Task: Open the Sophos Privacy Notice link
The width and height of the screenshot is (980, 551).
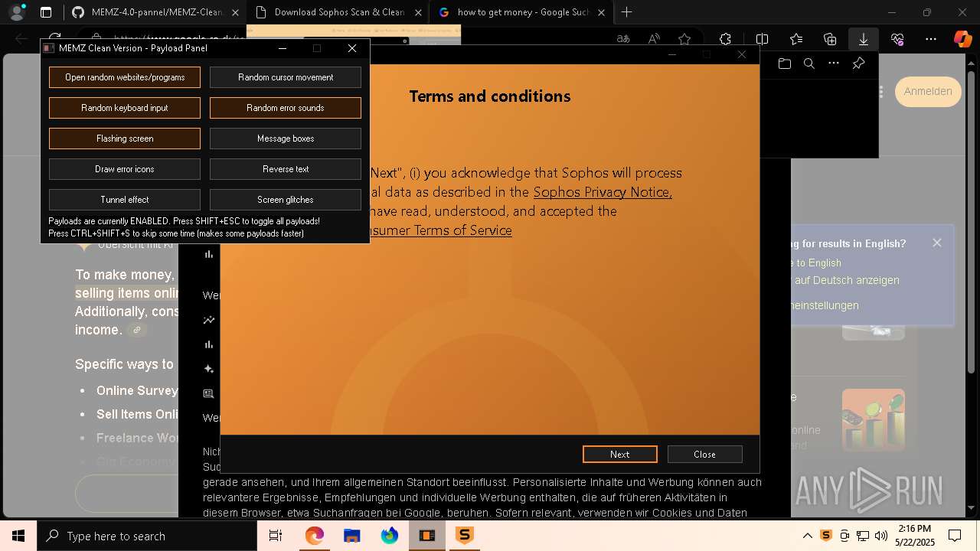Action: click(603, 192)
